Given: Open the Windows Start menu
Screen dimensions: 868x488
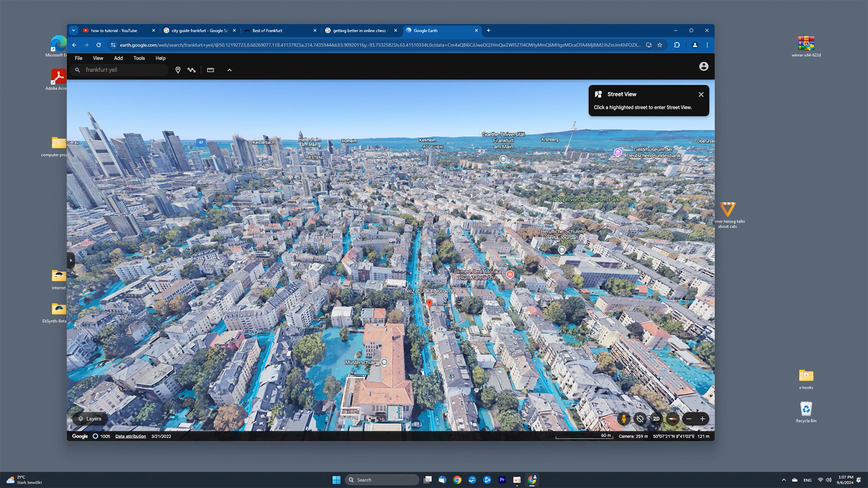Looking at the screenshot, I should 336,480.
